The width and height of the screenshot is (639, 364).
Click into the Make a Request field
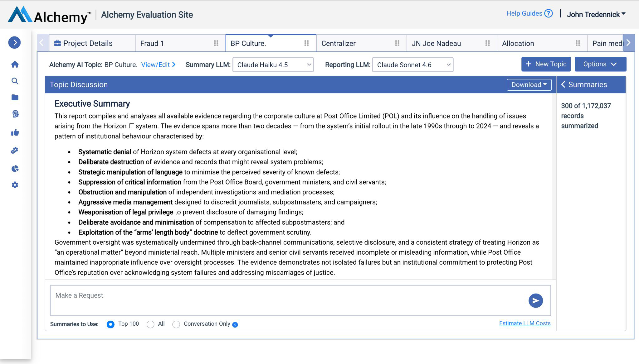(x=287, y=300)
